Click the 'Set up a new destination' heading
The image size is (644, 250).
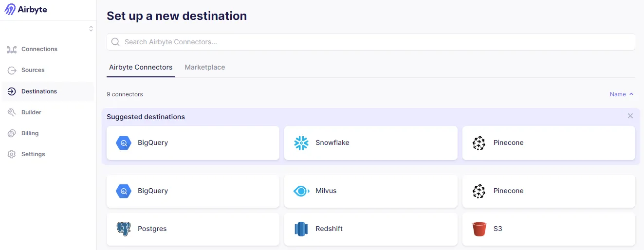point(177,16)
